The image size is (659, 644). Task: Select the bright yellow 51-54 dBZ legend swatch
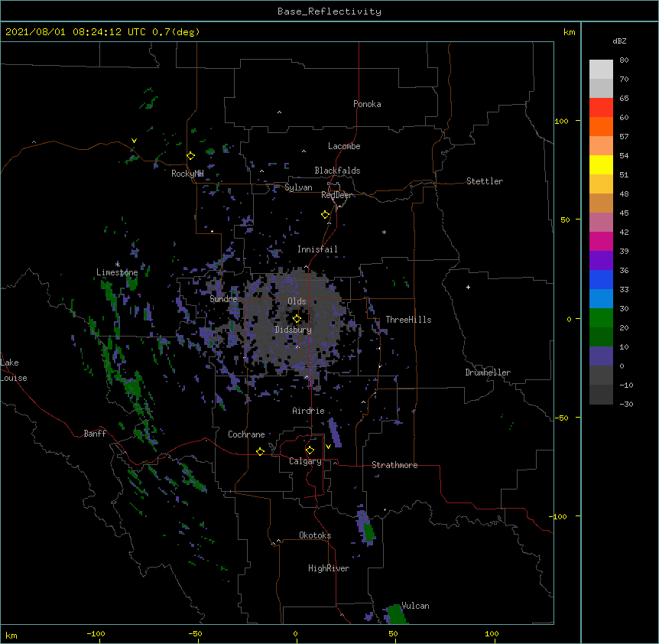[601, 164]
